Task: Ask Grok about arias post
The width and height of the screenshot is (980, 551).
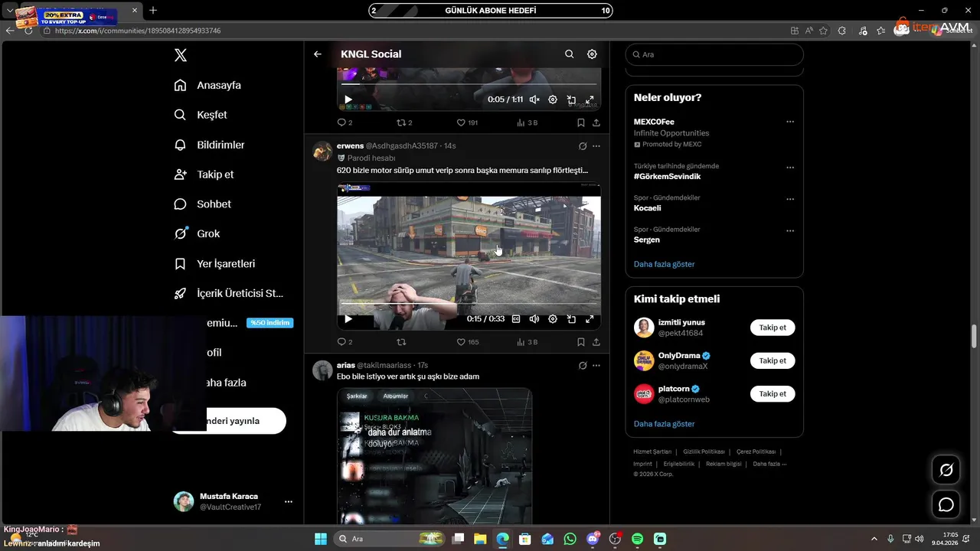Action: click(x=583, y=366)
